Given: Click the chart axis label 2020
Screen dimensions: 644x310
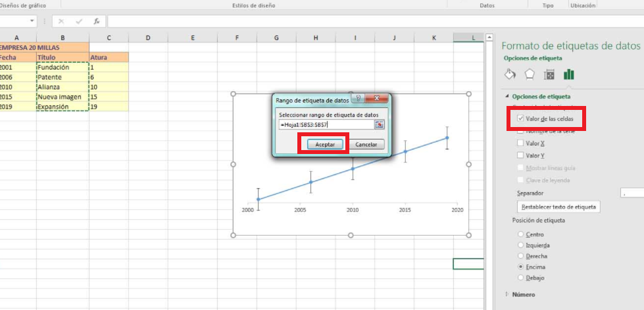Looking at the screenshot, I should [x=457, y=210].
